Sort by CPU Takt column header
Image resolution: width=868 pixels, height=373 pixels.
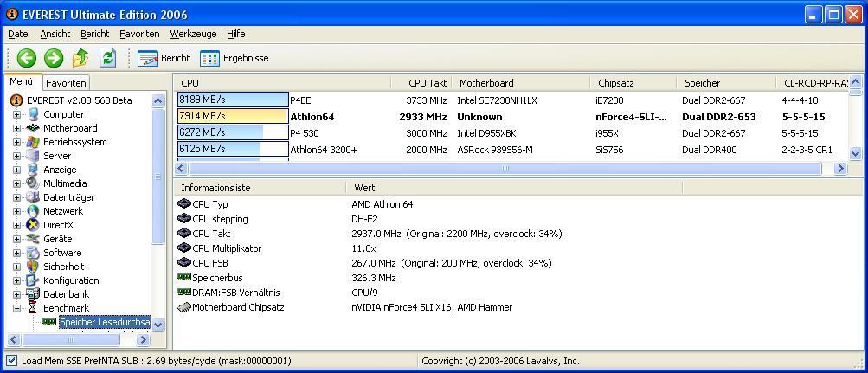421,83
